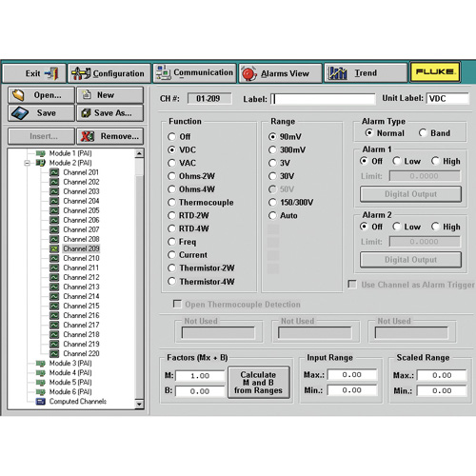Screen dimensions: 476x476
Task: Click the Computed Channels icon
Action: coord(41,402)
